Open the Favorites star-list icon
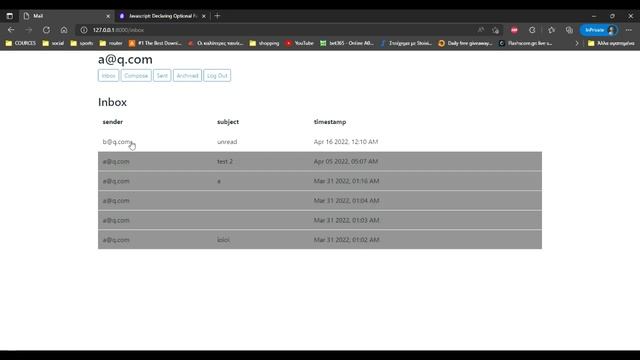The height and width of the screenshot is (360, 640). click(551, 30)
